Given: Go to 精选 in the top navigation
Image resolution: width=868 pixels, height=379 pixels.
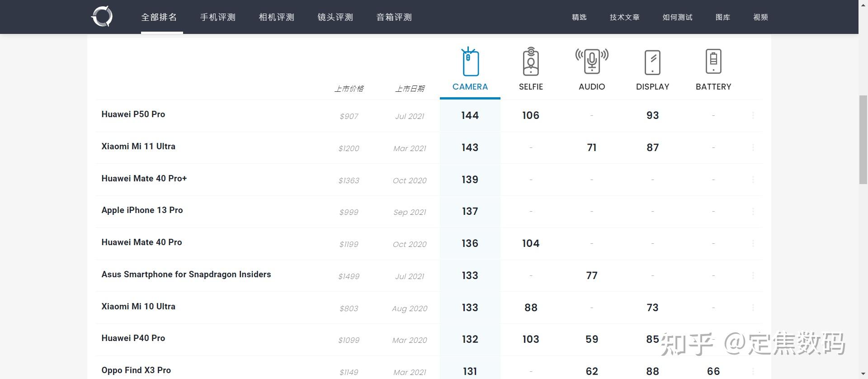Looking at the screenshot, I should [579, 17].
